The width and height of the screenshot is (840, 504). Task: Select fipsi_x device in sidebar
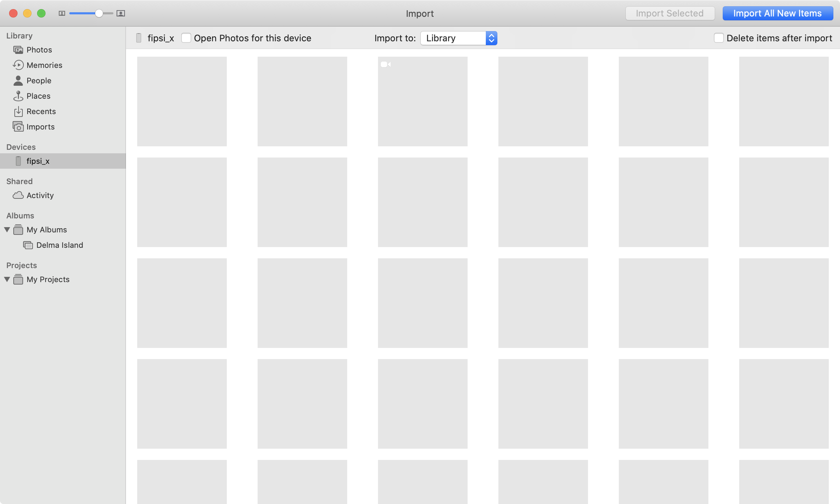[38, 161]
